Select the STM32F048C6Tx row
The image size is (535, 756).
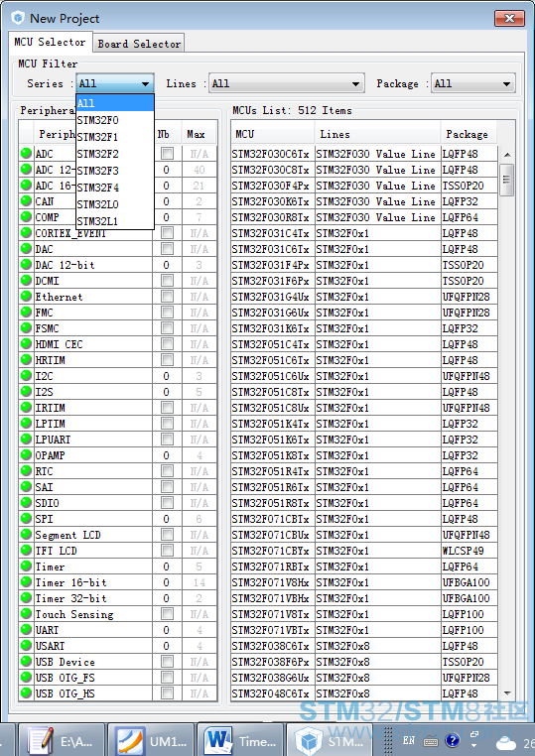point(364,693)
